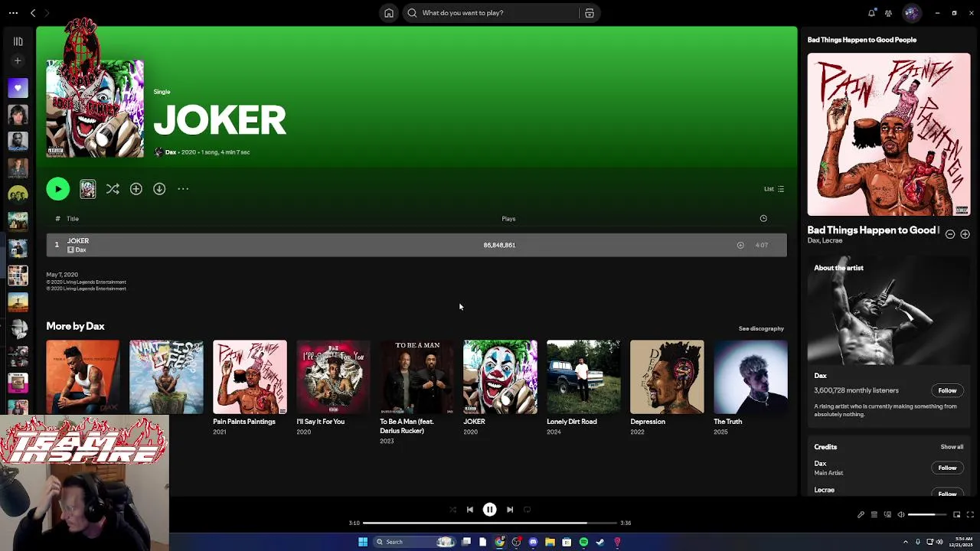980x551 pixels.
Task: Open Chrome from the taskbar
Action: (x=499, y=542)
